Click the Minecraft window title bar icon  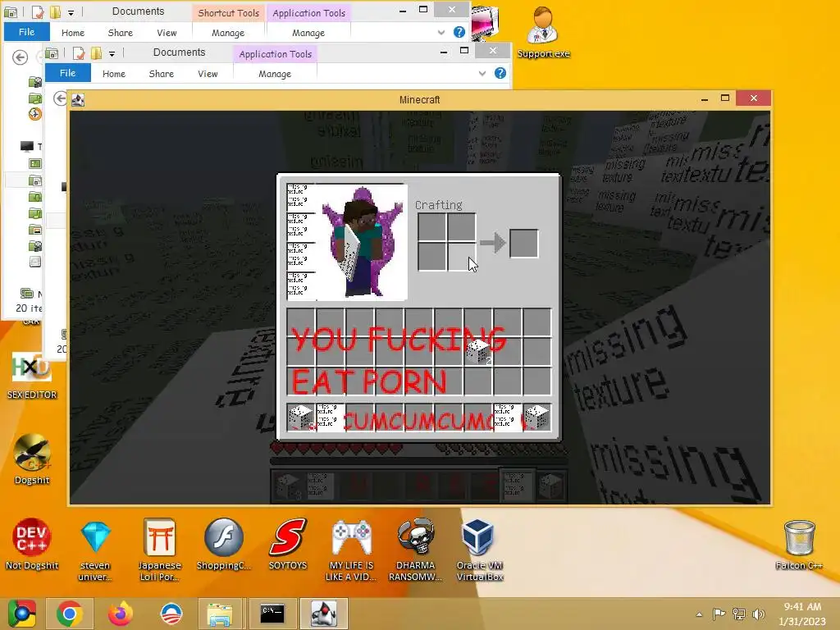click(78, 100)
